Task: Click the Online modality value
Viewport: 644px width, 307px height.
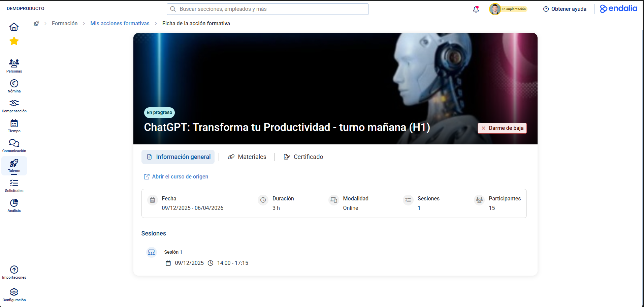Action: click(351, 208)
